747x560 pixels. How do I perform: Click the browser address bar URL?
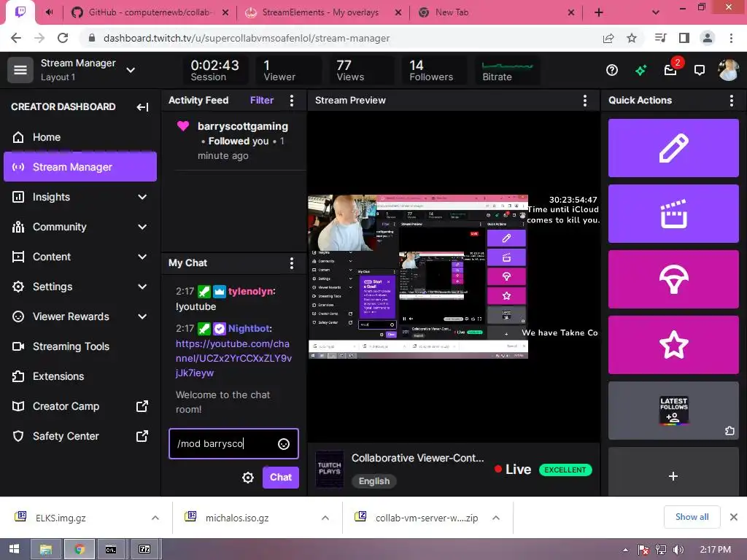[247, 38]
